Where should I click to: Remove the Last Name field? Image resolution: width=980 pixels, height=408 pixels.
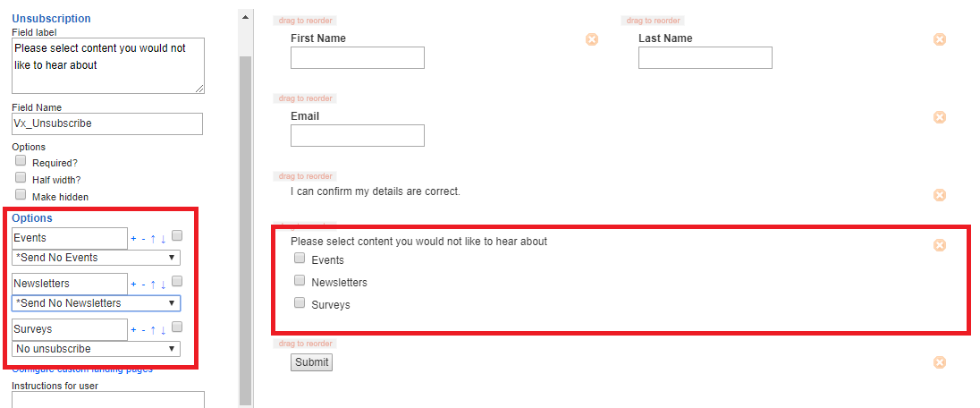(939, 39)
